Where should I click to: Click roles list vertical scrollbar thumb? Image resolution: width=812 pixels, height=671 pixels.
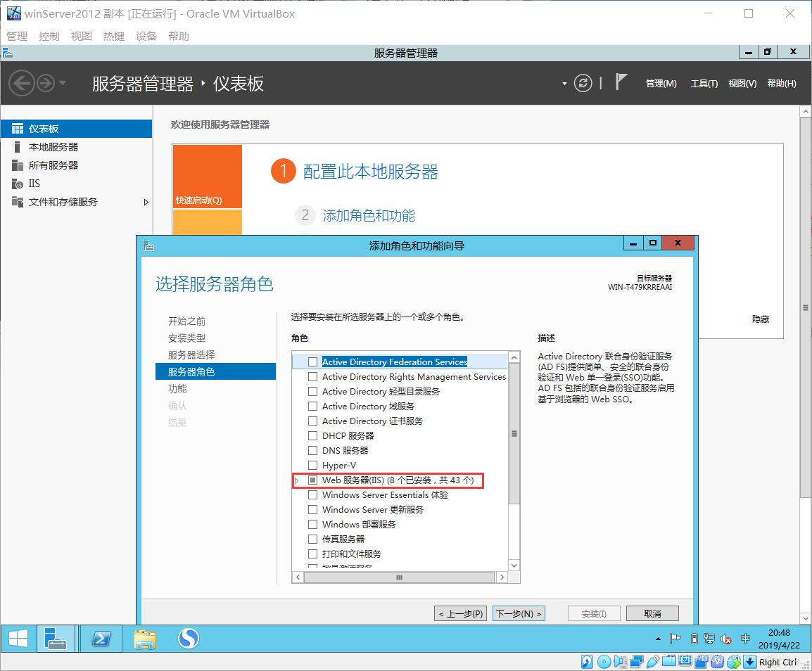coord(514,434)
